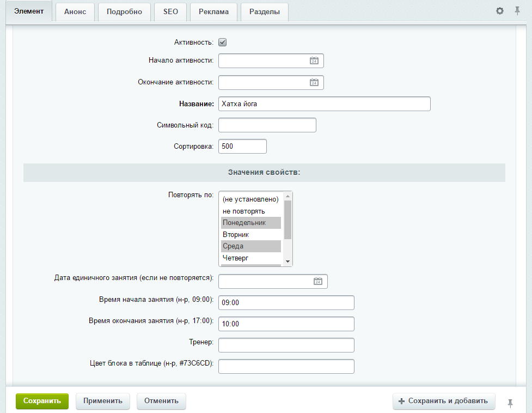Toggle the Активность checkbox
The image size is (532, 413).
pyautogui.click(x=223, y=42)
